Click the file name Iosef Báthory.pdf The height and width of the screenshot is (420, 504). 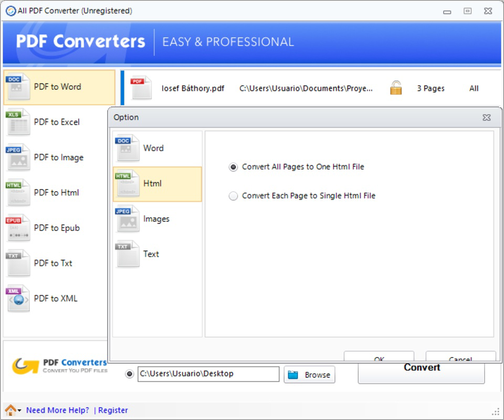point(193,88)
